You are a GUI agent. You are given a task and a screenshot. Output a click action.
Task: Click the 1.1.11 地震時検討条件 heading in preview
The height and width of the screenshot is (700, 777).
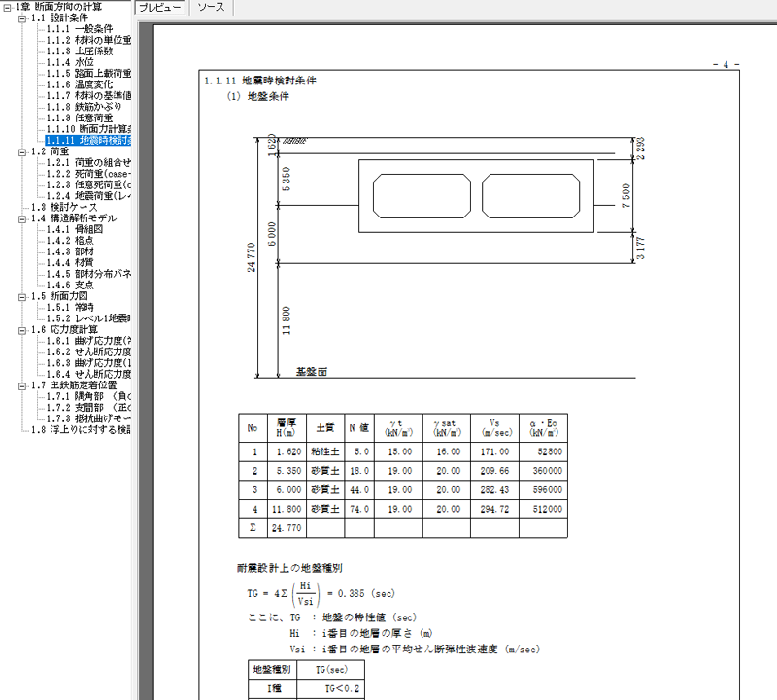pyautogui.click(x=260, y=81)
